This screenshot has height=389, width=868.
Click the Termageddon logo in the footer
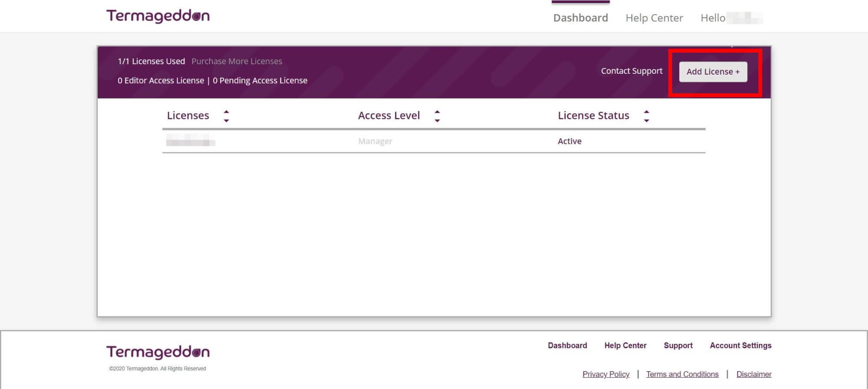[158, 352]
